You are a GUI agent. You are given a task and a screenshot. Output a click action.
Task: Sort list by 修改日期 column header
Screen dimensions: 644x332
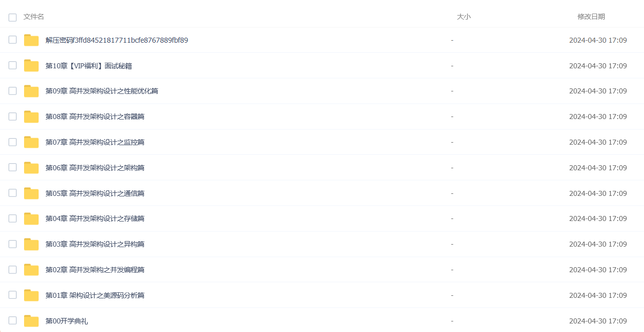(x=591, y=17)
